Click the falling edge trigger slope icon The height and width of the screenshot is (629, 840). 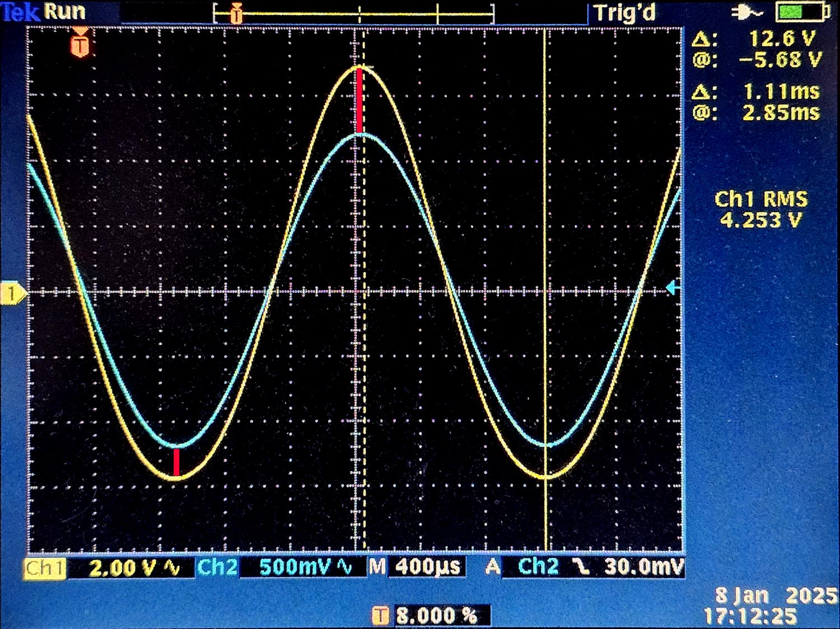(x=582, y=567)
